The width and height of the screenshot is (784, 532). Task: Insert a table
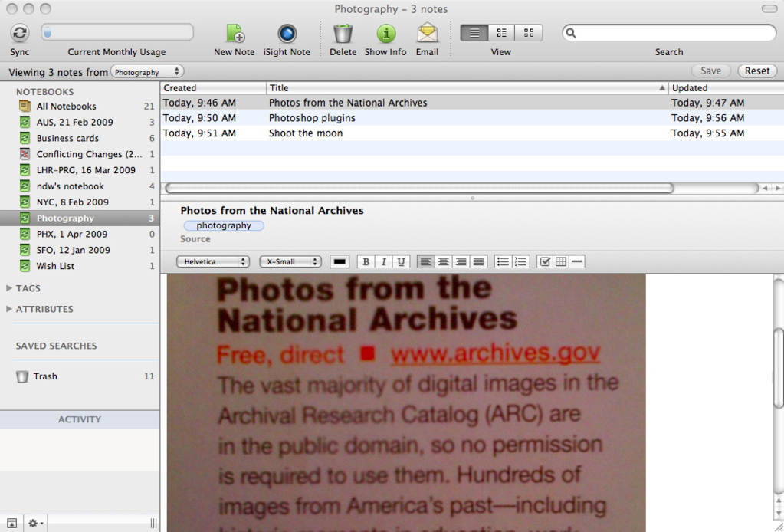click(561, 261)
